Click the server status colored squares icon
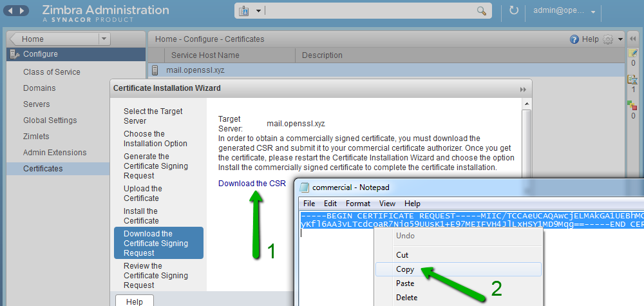Viewport: 644px width, 306px height. click(632, 106)
